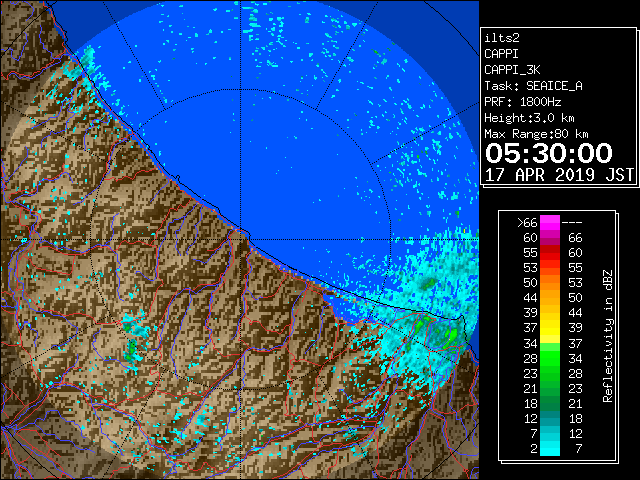The image size is (640, 480).
Task: Click the green echo cluster inland to the southwest
Action: (132, 349)
